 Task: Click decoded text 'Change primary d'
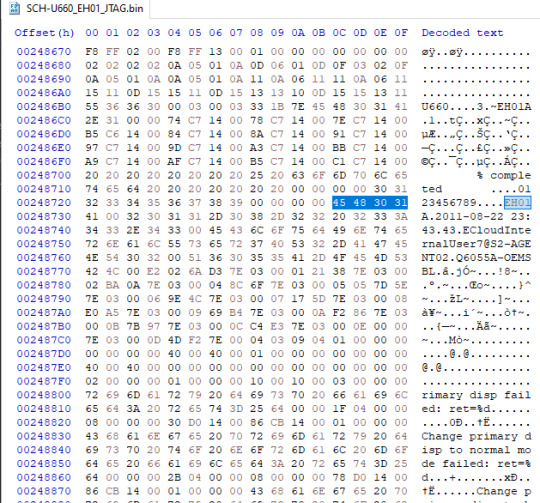click(476, 436)
